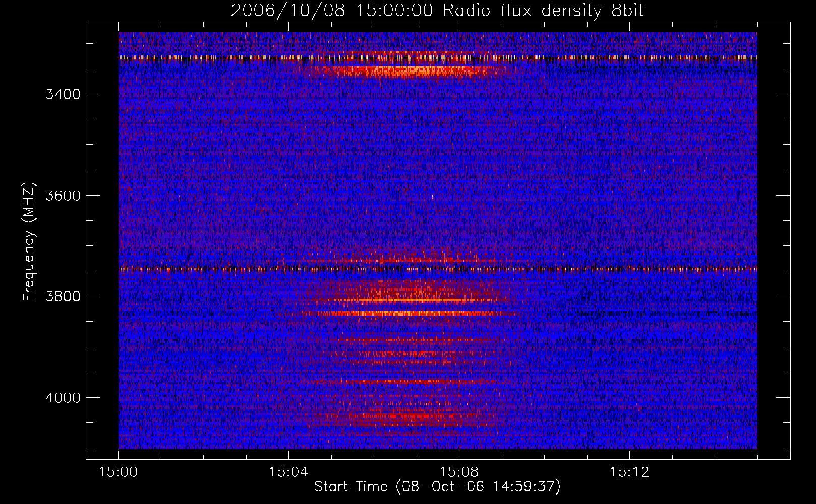Click the 3800 frequency tick label

(x=63, y=296)
